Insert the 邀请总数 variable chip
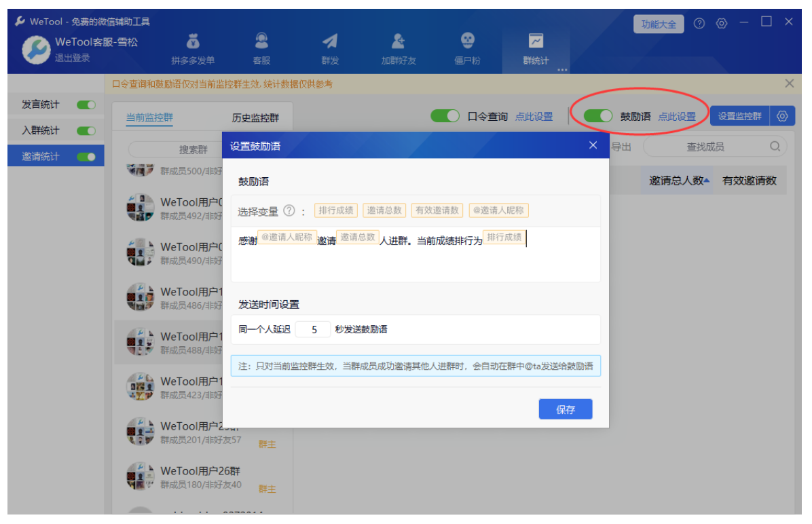Screen dimensions: 812x524 click(384, 210)
